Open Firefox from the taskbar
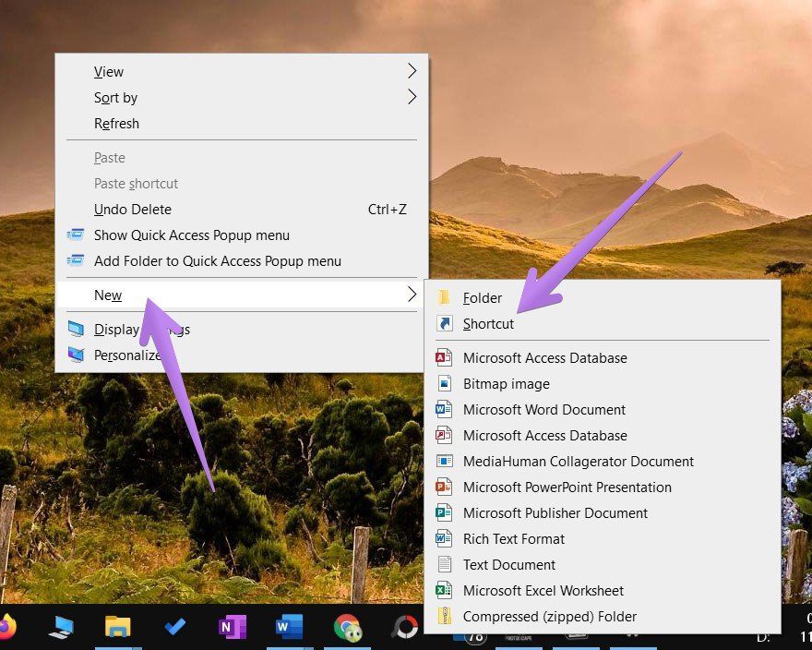812x650 pixels. coord(6,627)
